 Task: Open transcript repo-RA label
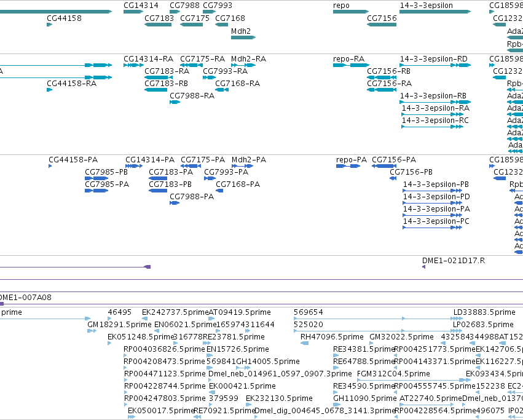click(348, 59)
